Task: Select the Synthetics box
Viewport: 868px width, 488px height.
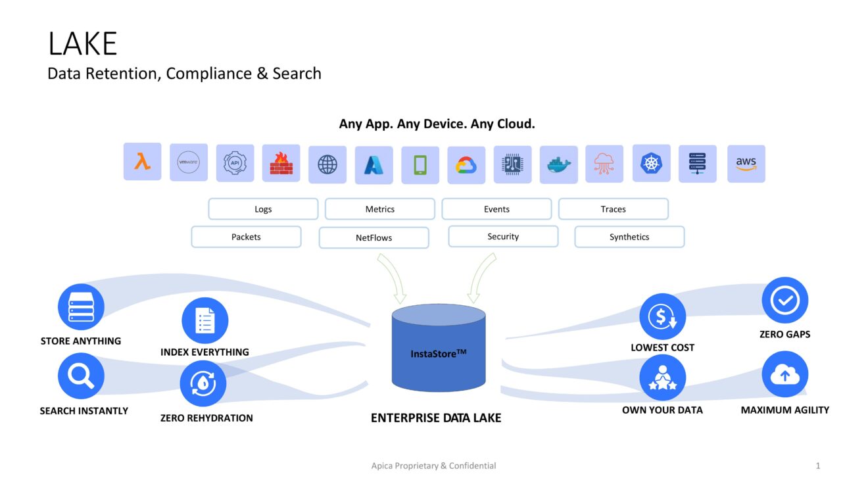Action: 629,237
